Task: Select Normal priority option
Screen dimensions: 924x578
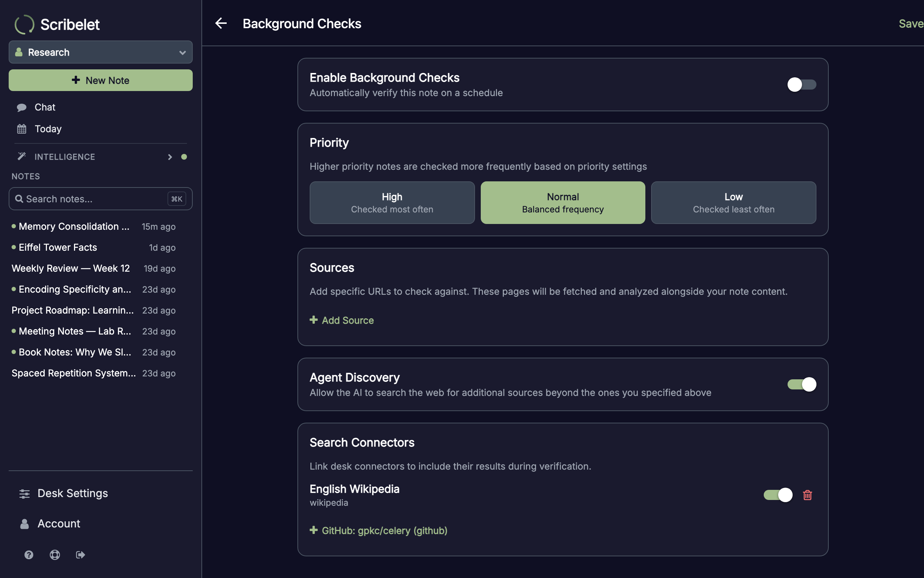Action: tap(563, 203)
